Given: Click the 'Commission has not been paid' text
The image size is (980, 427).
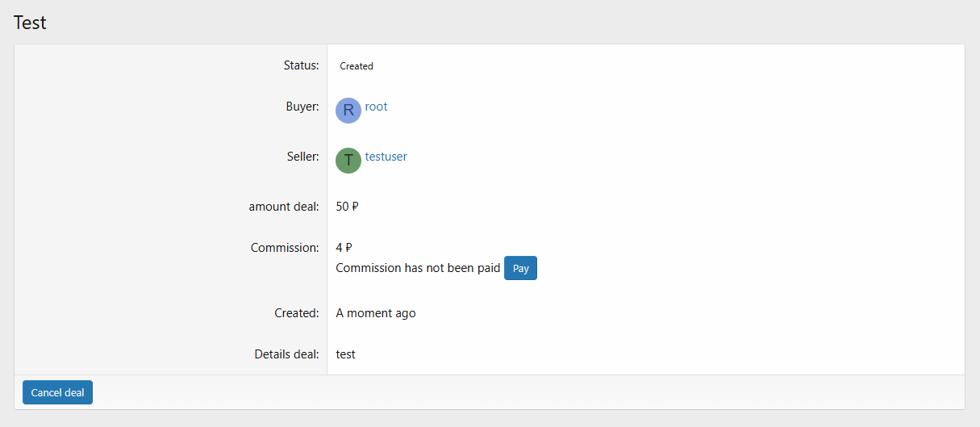Looking at the screenshot, I should pyautogui.click(x=418, y=268).
